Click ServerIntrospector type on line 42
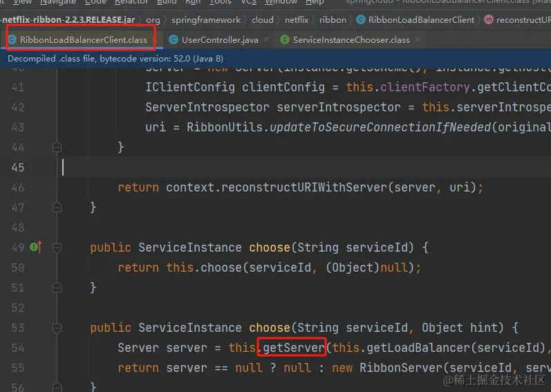 point(207,107)
